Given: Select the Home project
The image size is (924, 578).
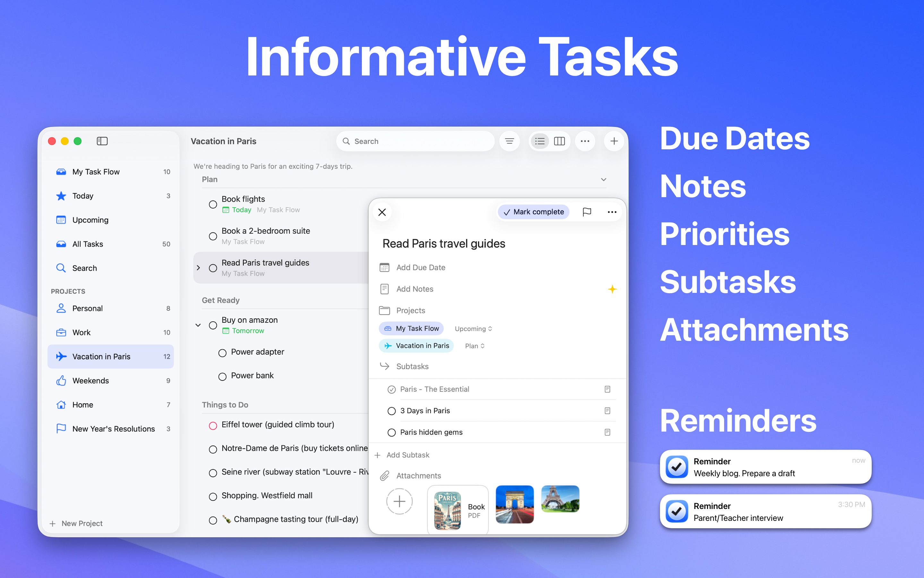Looking at the screenshot, I should point(111,405).
